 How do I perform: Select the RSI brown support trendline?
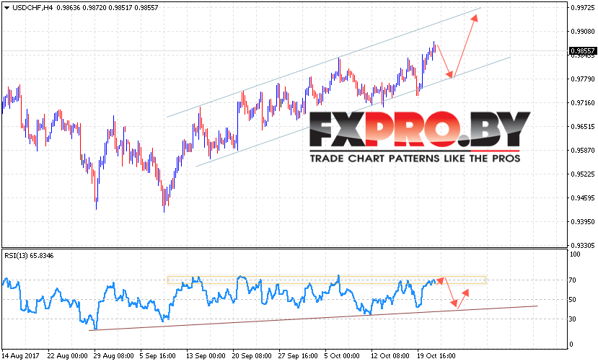313,319
